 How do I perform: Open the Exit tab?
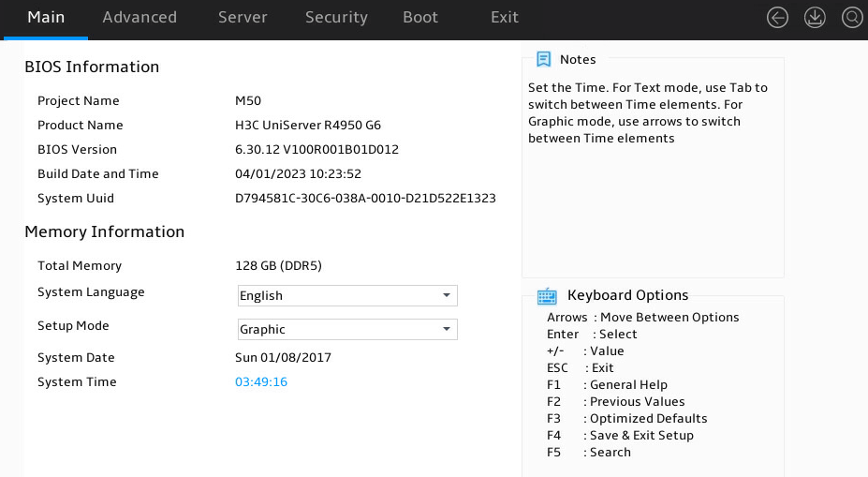(x=505, y=18)
